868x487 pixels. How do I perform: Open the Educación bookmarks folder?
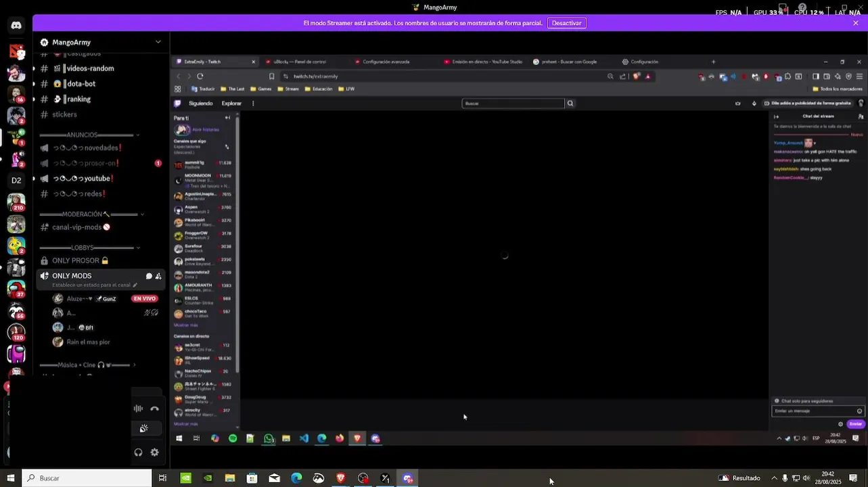[319, 89]
